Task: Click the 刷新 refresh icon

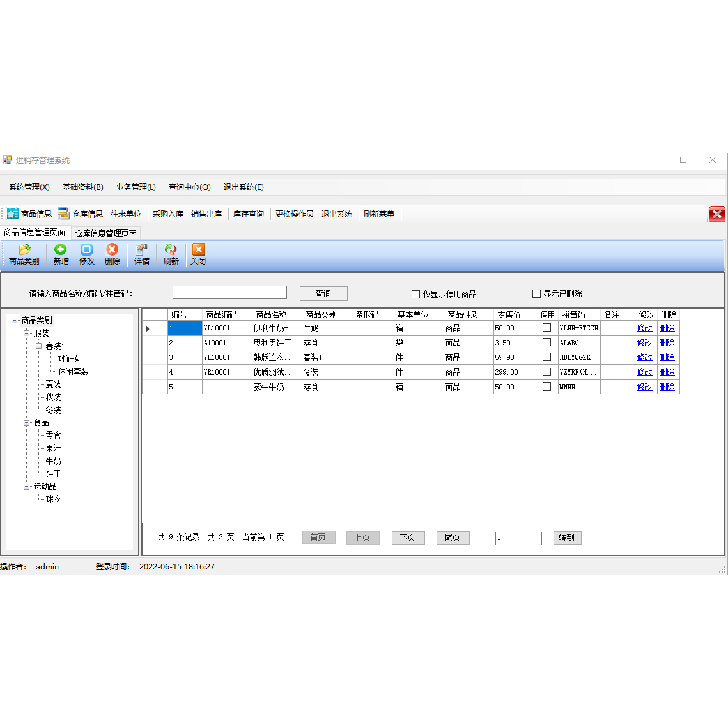Action: (171, 250)
